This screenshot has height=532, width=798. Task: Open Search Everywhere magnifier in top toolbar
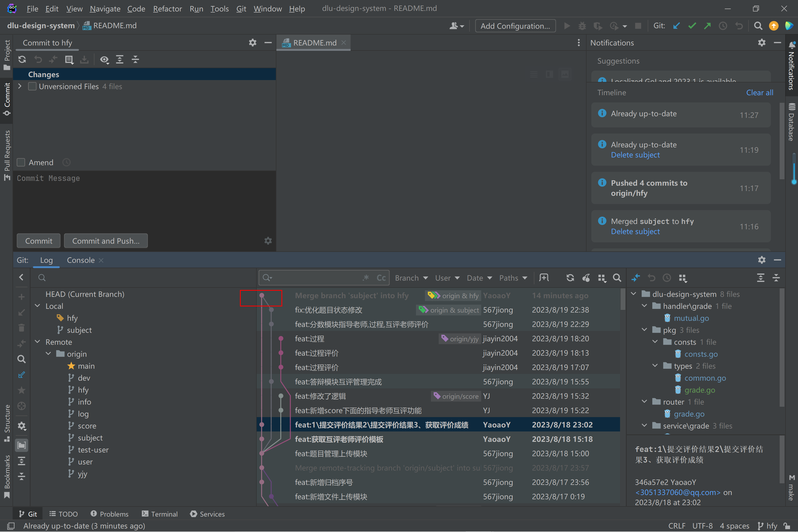click(x=758, y=26)
